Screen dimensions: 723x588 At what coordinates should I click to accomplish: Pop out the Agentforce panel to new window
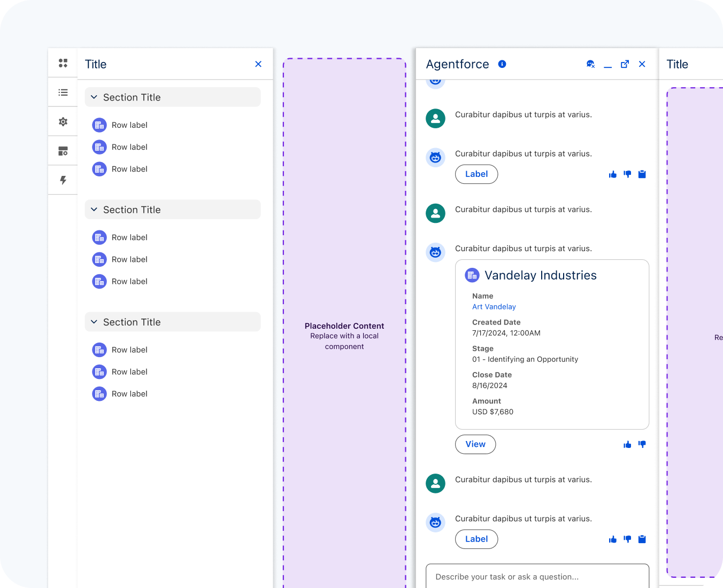[625, 64]
